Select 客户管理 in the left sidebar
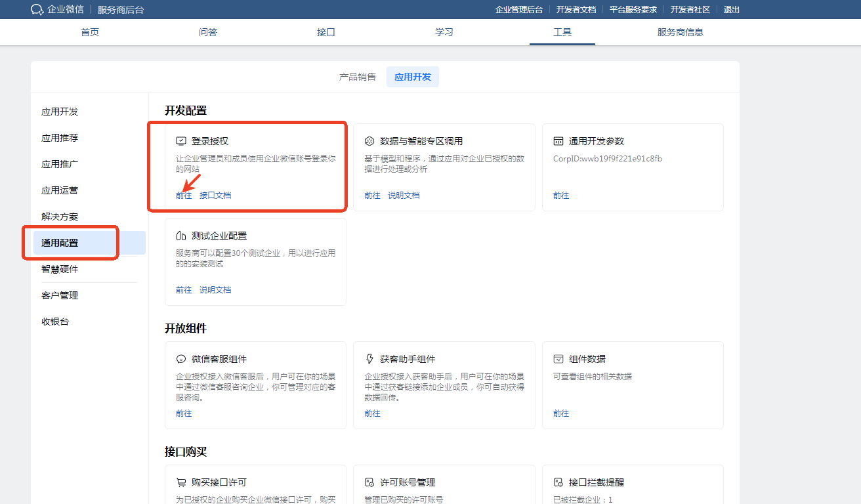 (60, 295)
